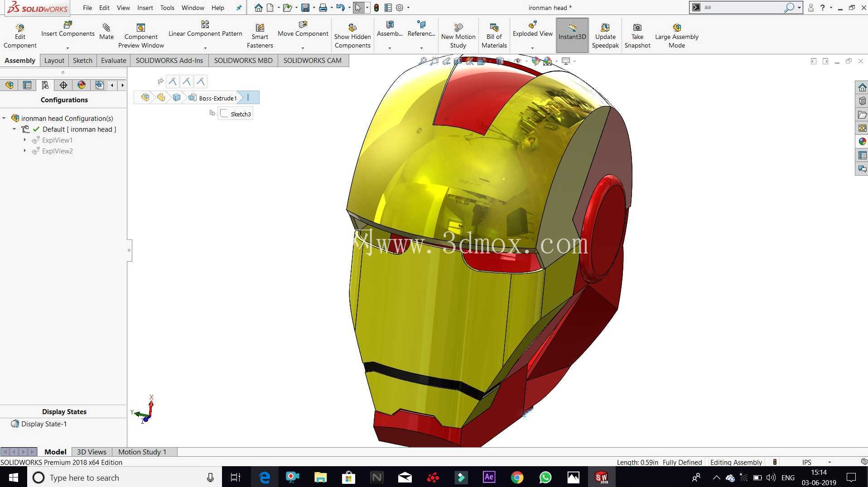Open the Reference Geometry tool
The height and width of the screenshot is (487, 868).
(x=421, y=29)
